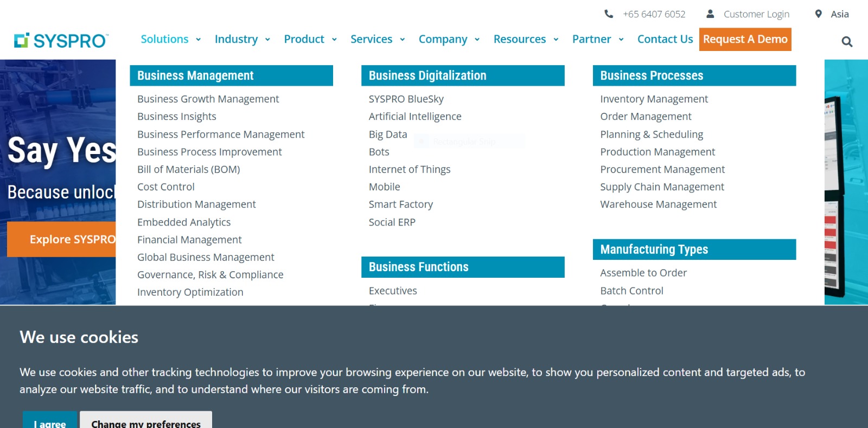Click the Business Management header
The height and width of the screenshot is (428, 868).
(x=231, y=75)
